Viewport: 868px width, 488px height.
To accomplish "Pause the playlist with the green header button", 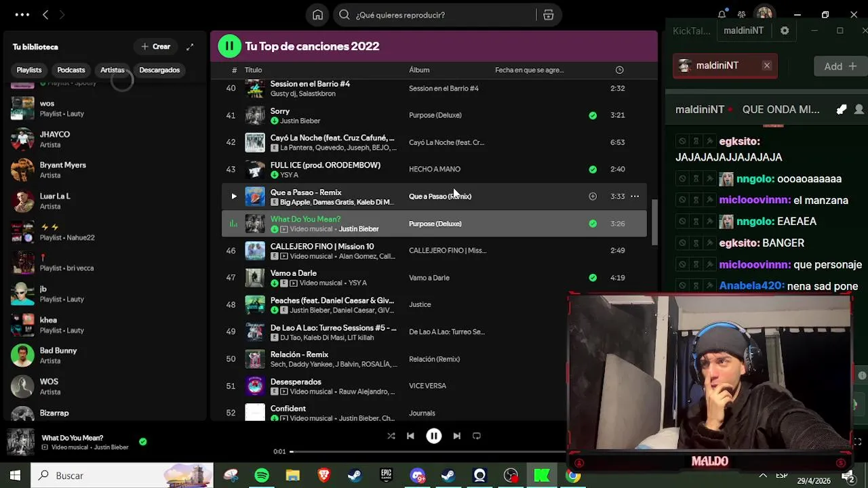I will (x=229, y=46).
